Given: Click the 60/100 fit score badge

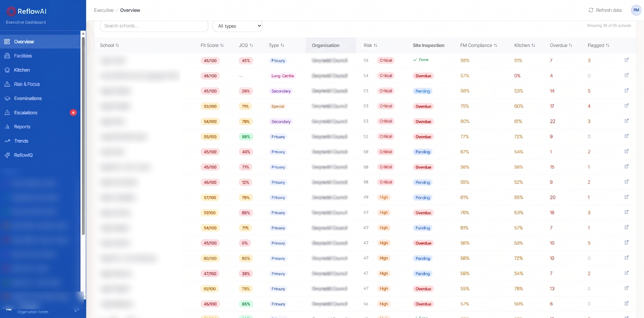Looking at the screenshot, I should click(210, 259).
